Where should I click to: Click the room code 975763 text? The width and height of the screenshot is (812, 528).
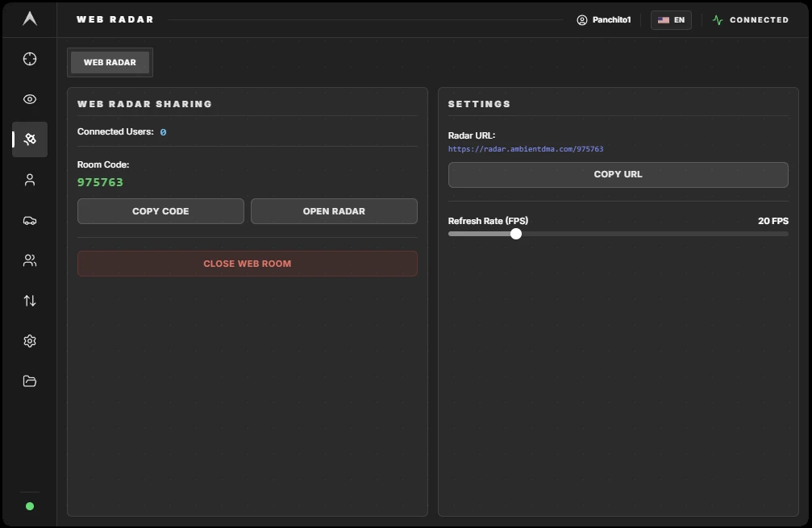[101, 182]
